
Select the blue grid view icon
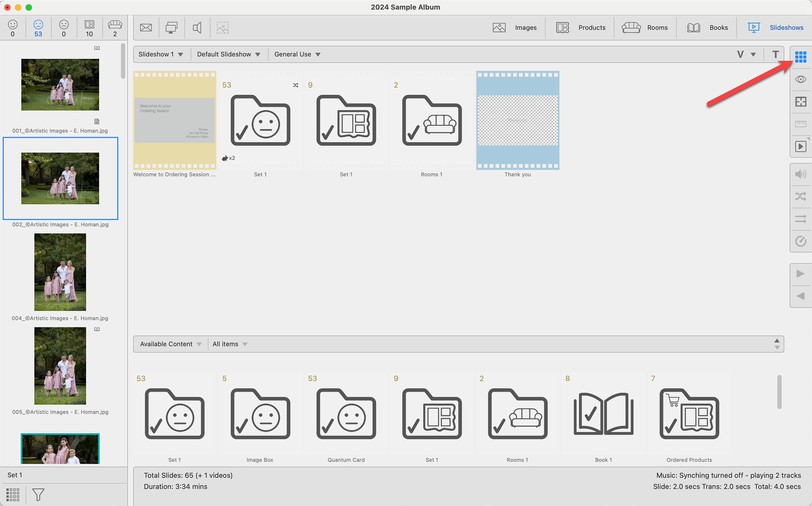click(800, 57)
